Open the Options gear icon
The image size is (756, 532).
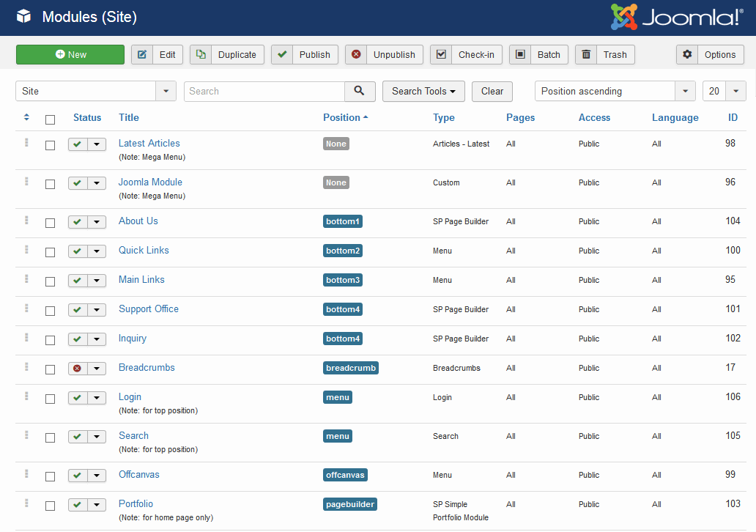[687, 54]
